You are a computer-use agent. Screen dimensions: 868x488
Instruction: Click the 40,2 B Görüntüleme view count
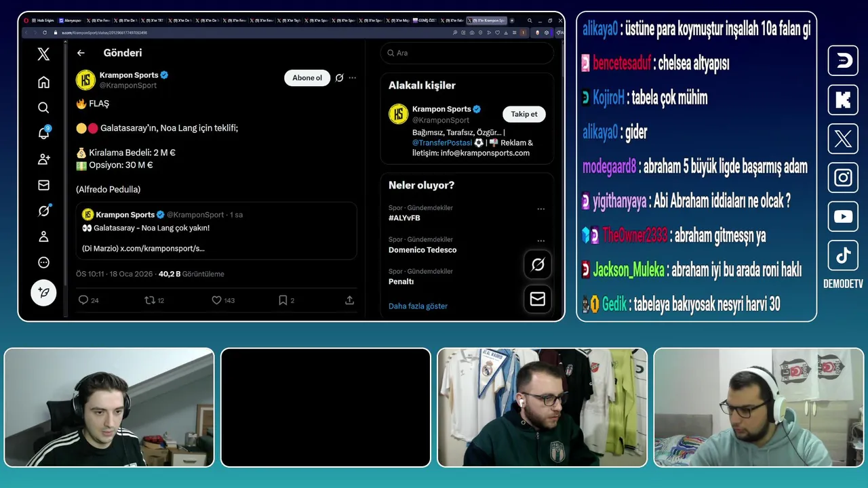191,274
